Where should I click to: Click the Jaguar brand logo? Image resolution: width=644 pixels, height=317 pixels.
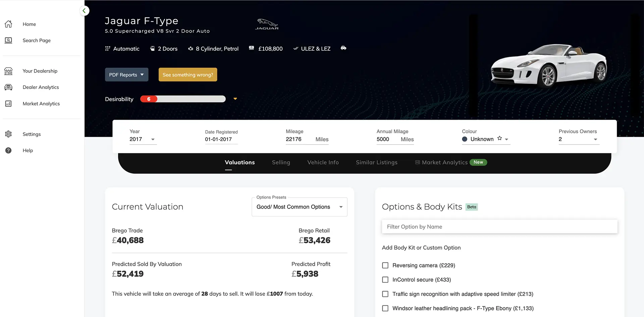267,24
